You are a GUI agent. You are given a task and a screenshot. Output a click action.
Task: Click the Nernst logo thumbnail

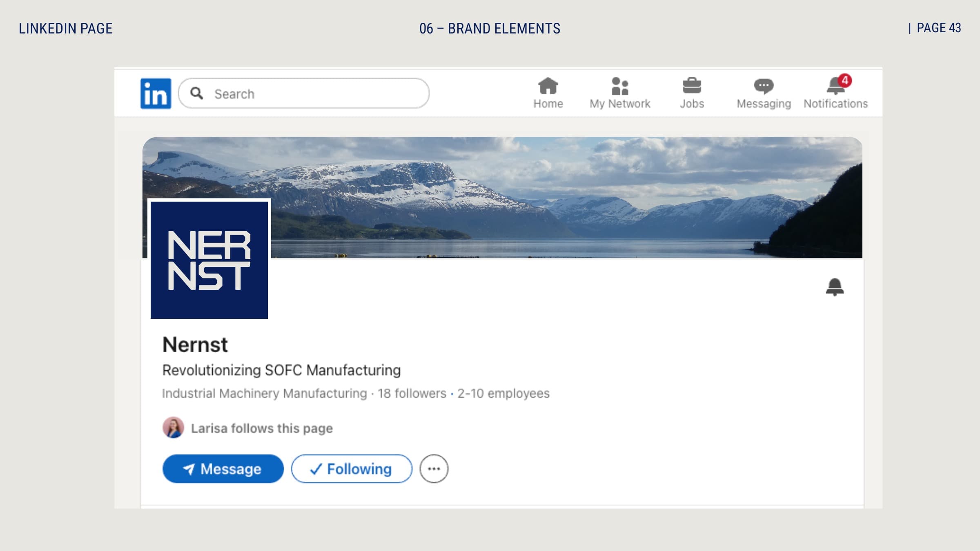point(209,260)
